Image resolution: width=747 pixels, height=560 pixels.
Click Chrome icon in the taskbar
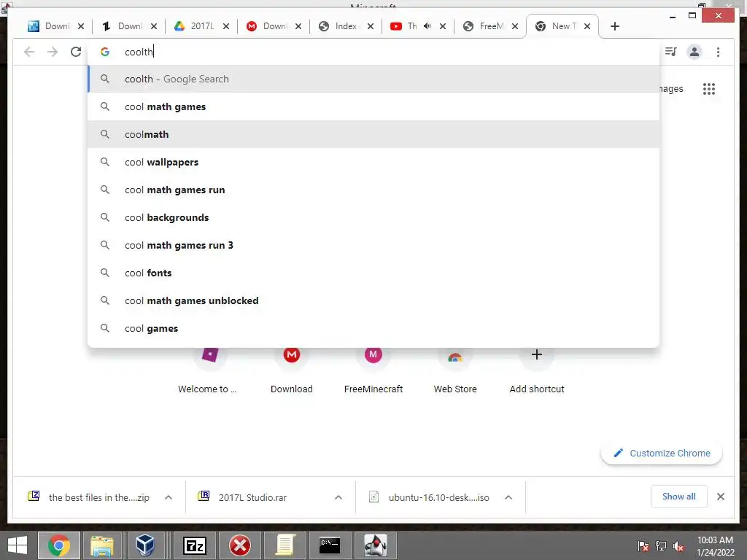coord(59,545)
